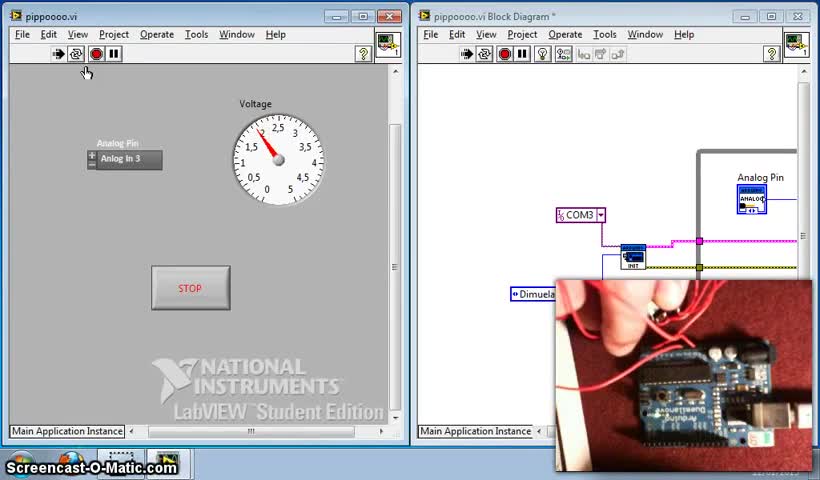The width and height of the screenshot is (820, 480).
Task: Click the STOP button on front panel
Action: tap(190, 288)
